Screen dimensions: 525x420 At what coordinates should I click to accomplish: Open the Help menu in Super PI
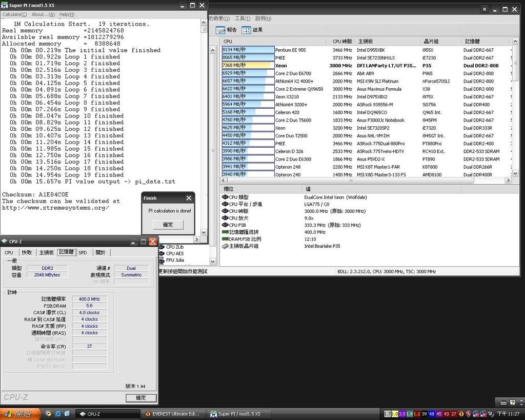[x=67, y=14]
